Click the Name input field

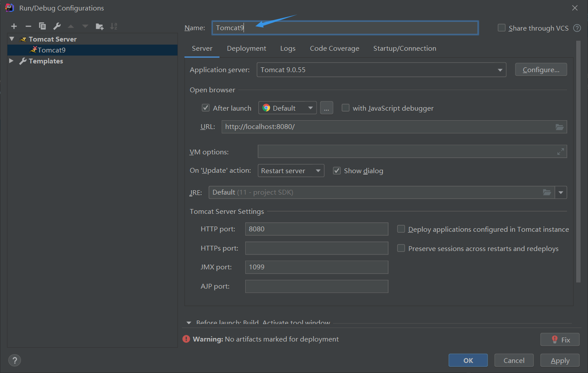point(345,28)
